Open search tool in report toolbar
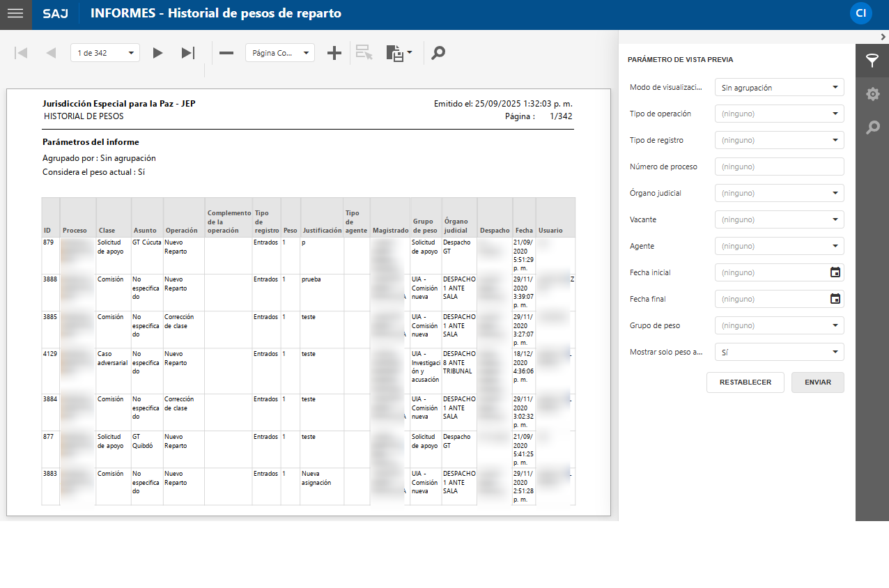The width and height of the screenshot is (889, 588). (x=438, y=53)
